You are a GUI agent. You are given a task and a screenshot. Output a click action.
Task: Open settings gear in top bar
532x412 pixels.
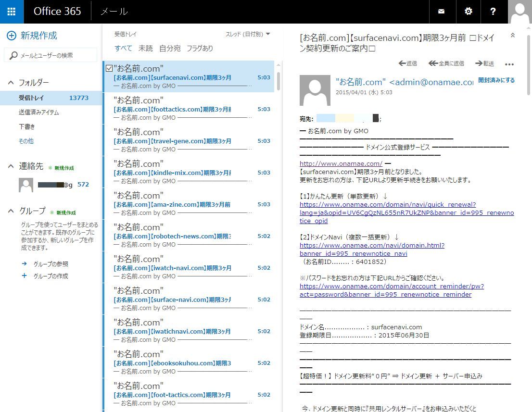(x=468, y=12)
